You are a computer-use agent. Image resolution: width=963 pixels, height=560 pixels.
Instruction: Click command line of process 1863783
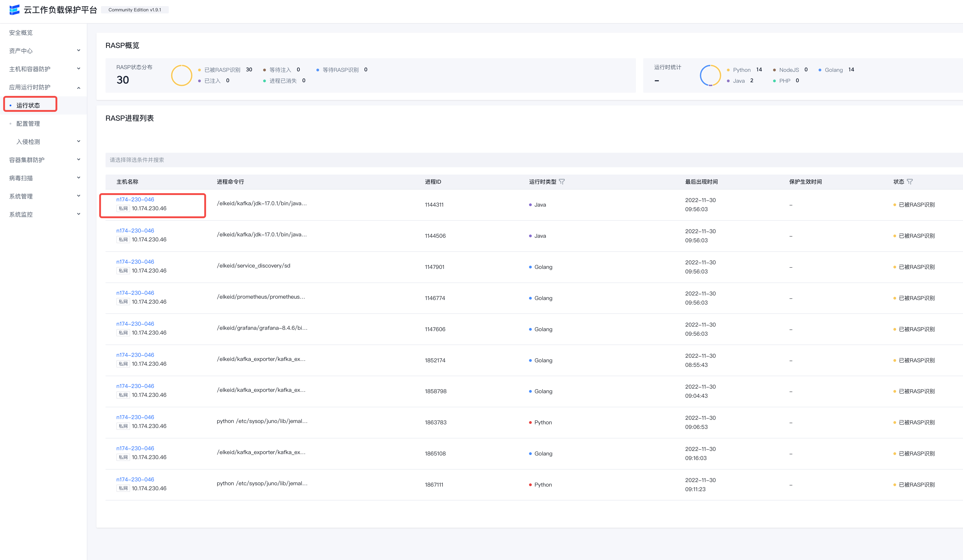(x=262, y=421)
